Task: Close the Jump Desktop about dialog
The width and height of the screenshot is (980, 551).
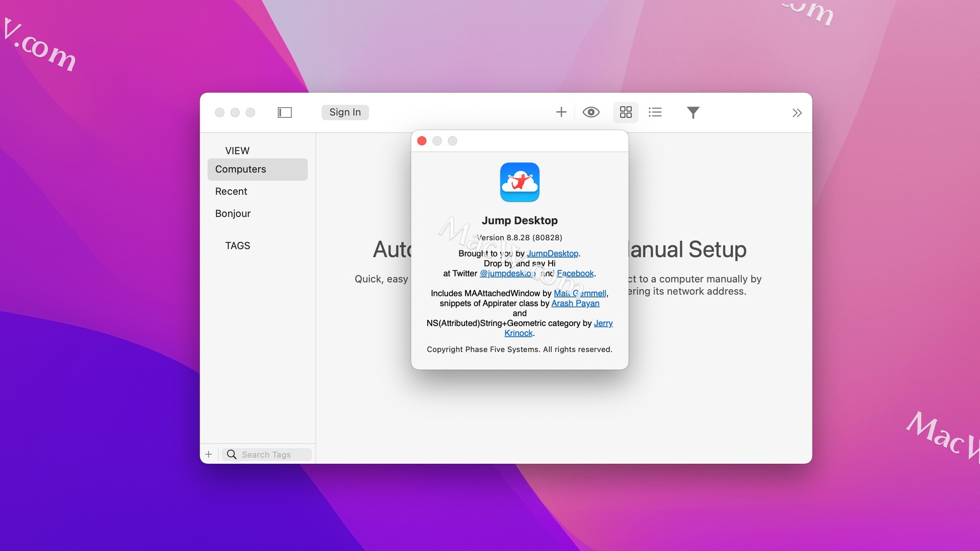Action: point(423,141)
